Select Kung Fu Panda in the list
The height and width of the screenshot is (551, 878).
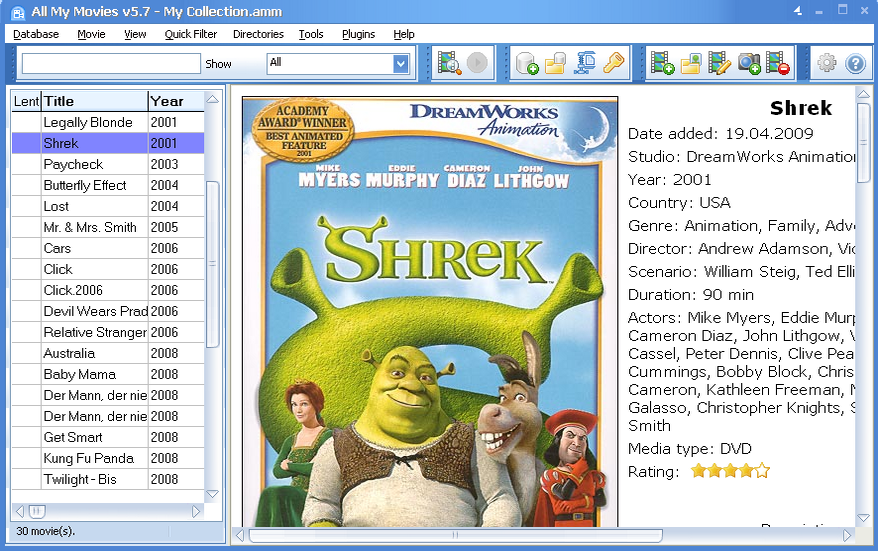(x=108, y=458)
